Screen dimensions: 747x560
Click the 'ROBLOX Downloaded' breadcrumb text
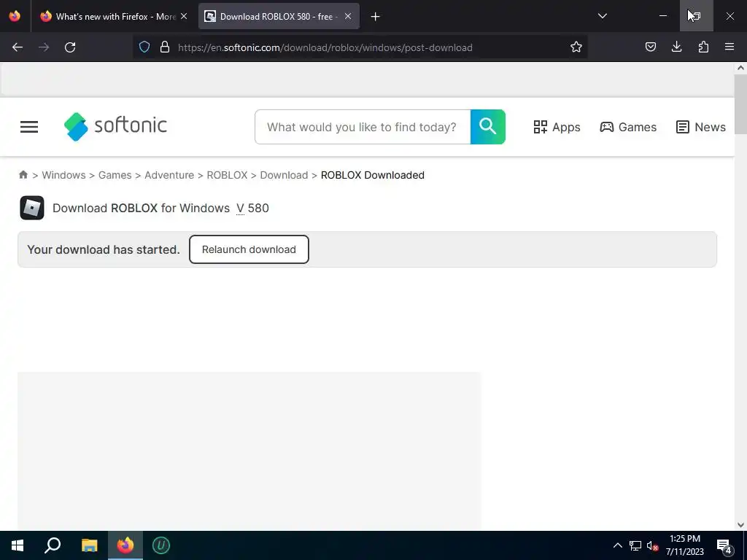[373, 175]
